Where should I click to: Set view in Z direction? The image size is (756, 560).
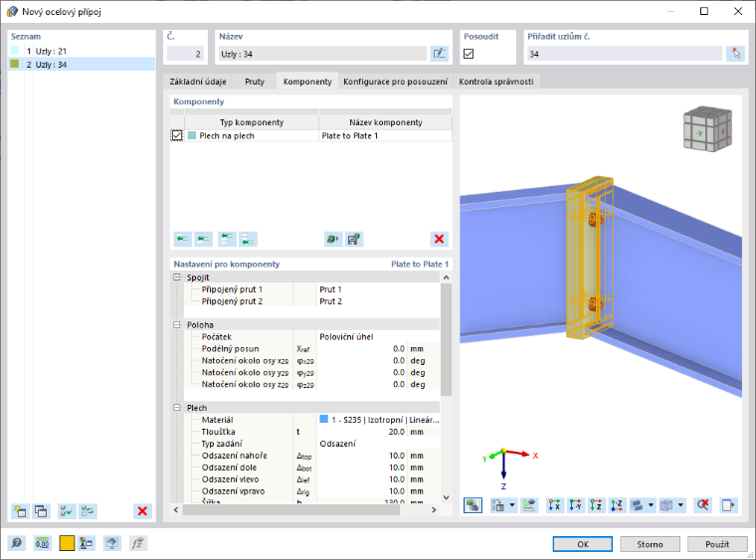[596, 505]
